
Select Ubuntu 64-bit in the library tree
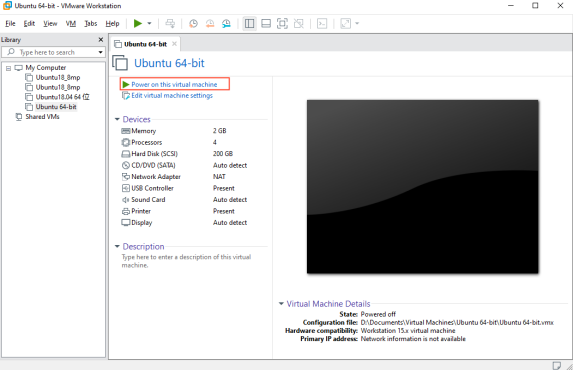(x=56, y=107)
